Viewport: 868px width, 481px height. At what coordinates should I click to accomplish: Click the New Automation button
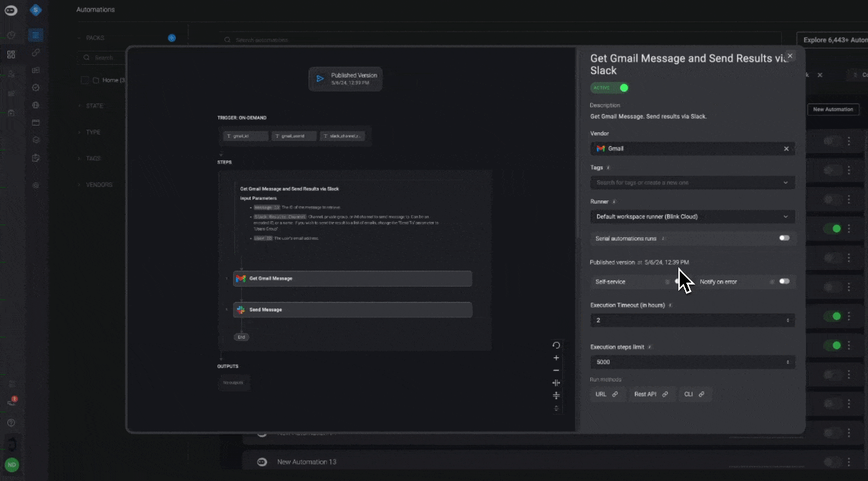(833, 109)
